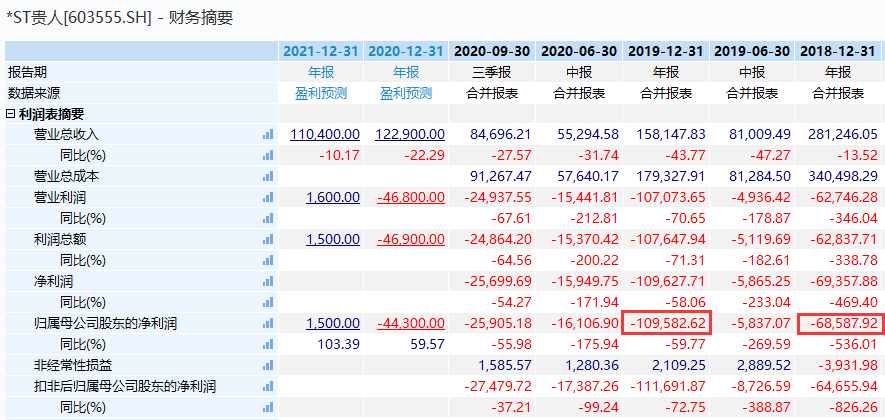Select the 2020-12-31 column header

[x=406, y=51]
